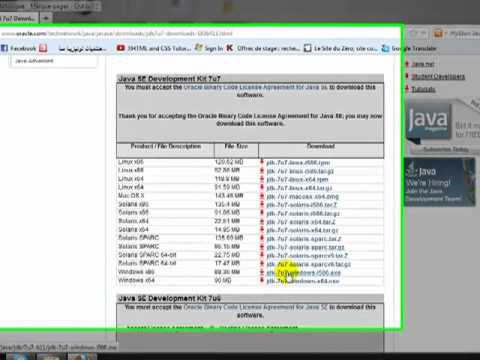Click the red arrow icon beside jdk-7u7-linux-i586.rpm
Screen dimensions: 480x360
click(x=262, y=162)
